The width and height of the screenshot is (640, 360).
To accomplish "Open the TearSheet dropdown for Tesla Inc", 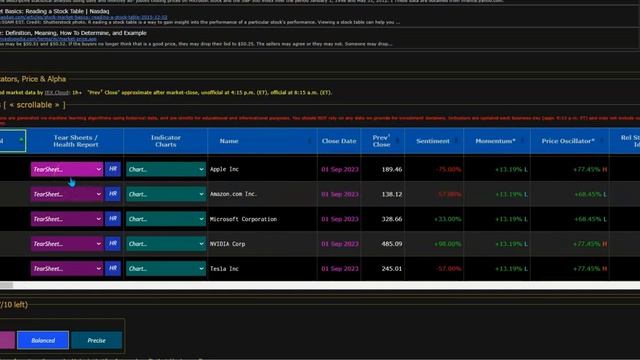I will point(67,269).
